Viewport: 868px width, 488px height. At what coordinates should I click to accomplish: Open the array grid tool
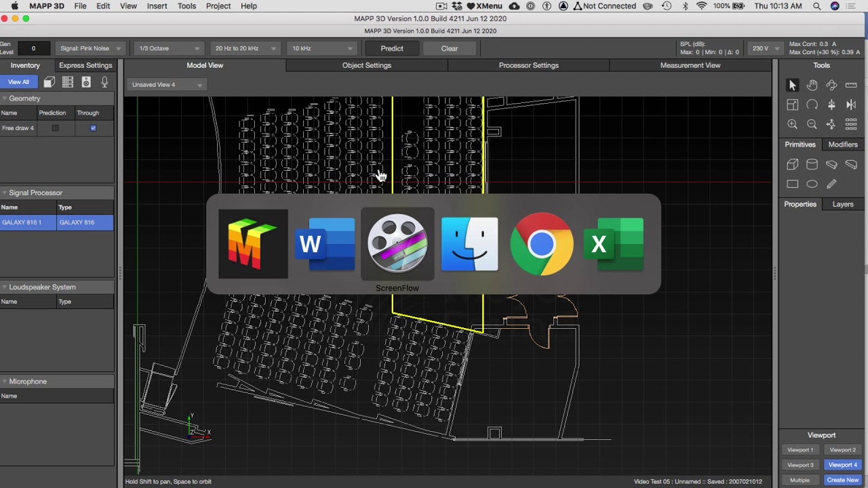click(x=851, y=124)
